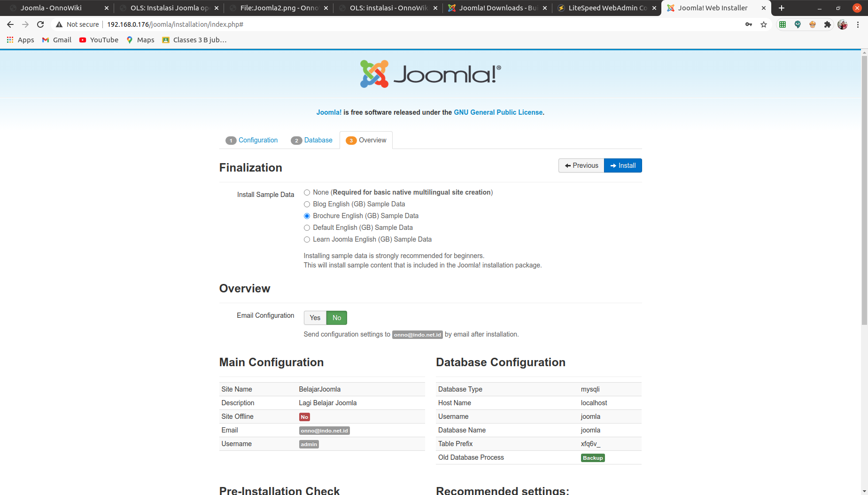868x495 pixels.
Task: Choose Learn Joomla English (GB) Sample Data
Action: (x=307, y=239)
